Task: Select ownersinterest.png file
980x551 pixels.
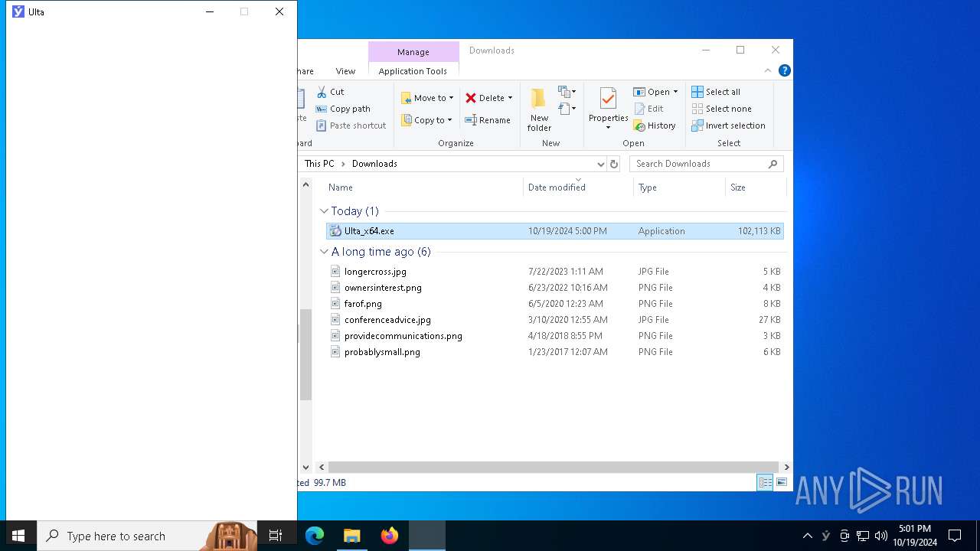Action: (x=555, y=288)
